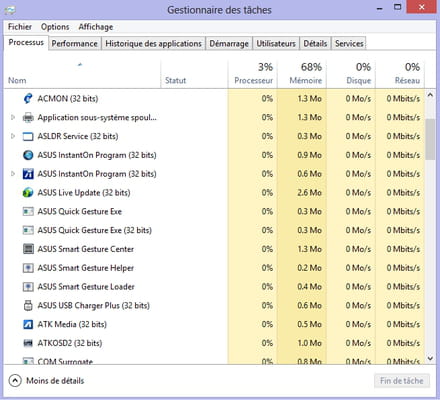Switch to Historique des applications tab
This screenshot has height=401, width=440.
coord(153,44)
